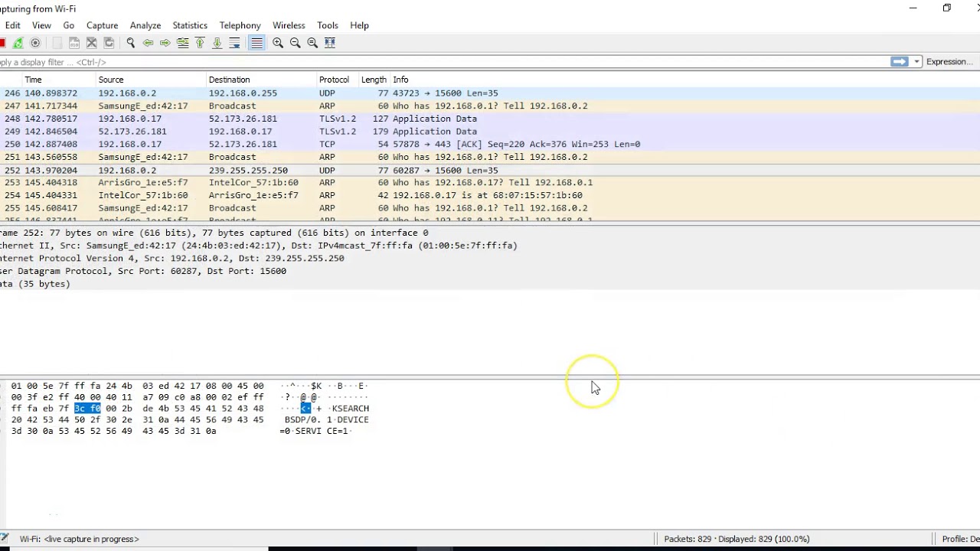Select packet 255 ARP row
The image size is (980, 551).
490,208
